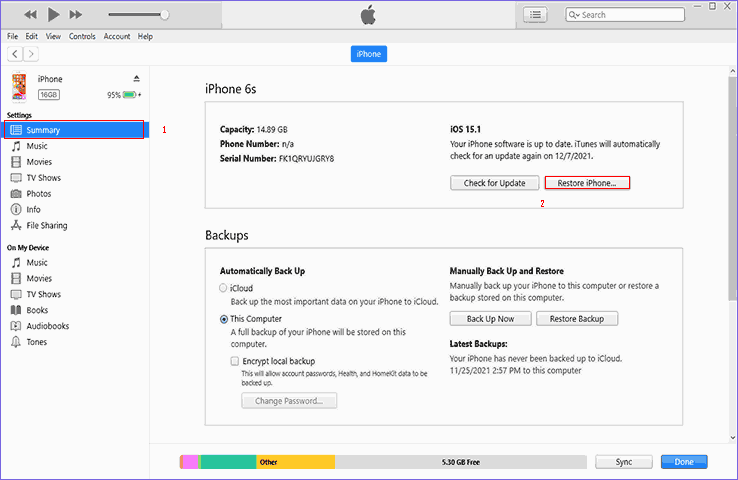738x480 pixels.
Task: Start playback with the play button
Action: coord(53,15)
